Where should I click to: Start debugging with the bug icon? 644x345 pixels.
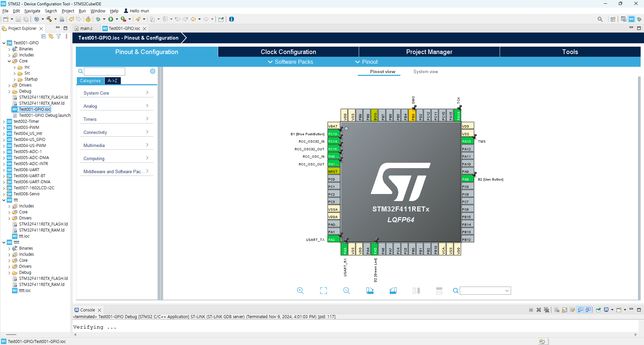tap(98, 19)
